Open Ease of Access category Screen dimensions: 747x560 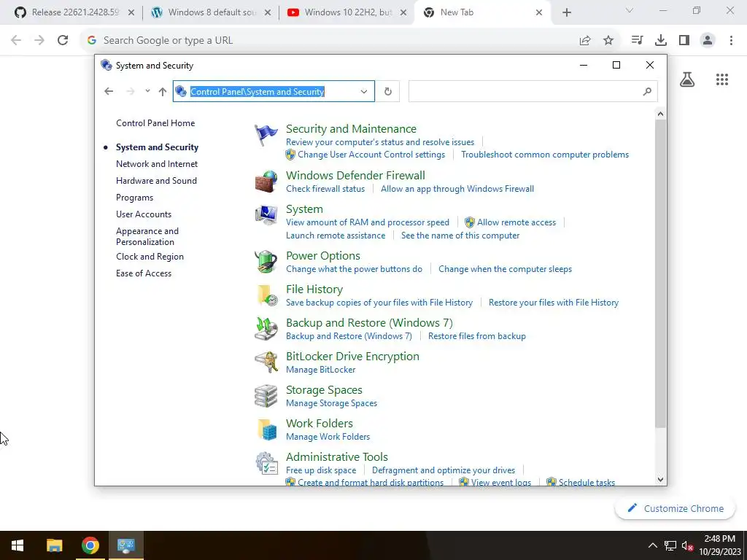[144, 273]
